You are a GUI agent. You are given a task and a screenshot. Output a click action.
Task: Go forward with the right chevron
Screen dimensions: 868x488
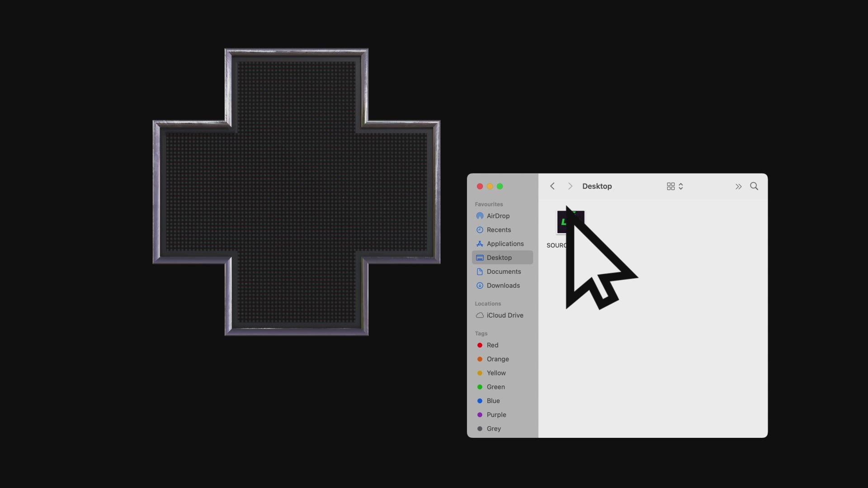(x=570, y=186)
